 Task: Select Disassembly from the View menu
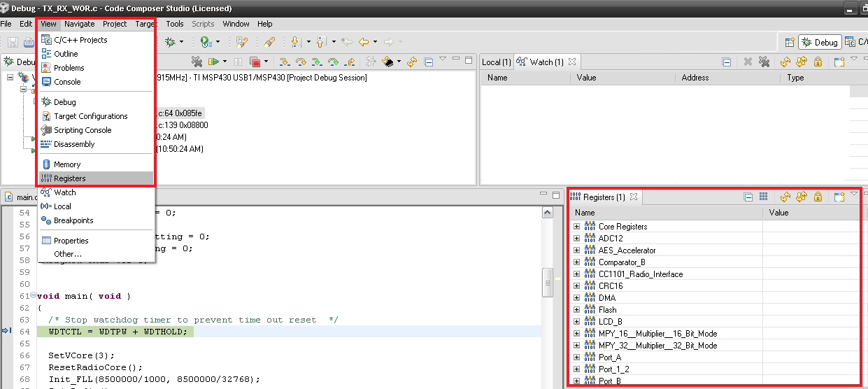coord(73,144)
